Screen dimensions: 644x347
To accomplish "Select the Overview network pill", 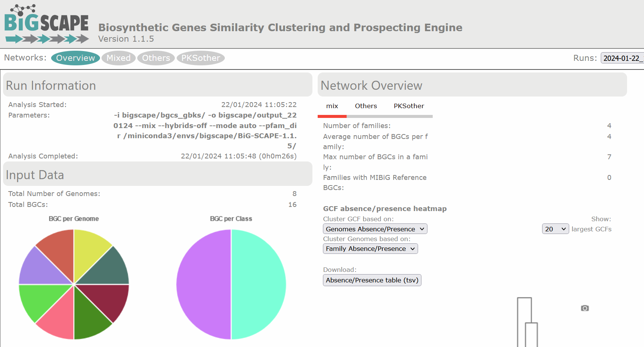I will pyautogui.click(x=75, y=58).
